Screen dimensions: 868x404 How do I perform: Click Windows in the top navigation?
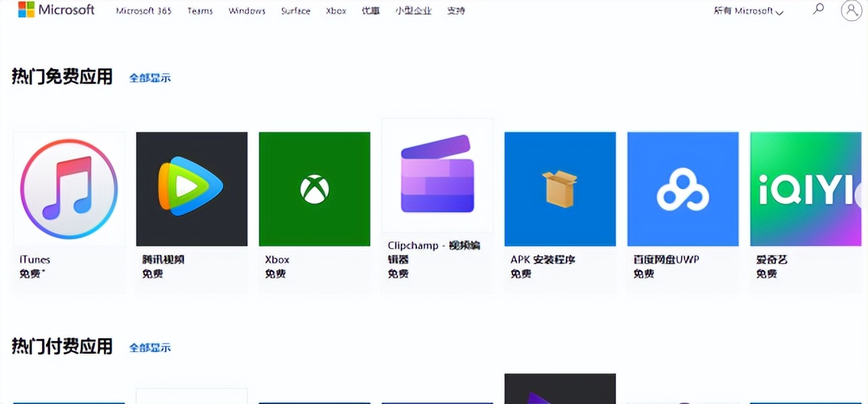(246, 11)
